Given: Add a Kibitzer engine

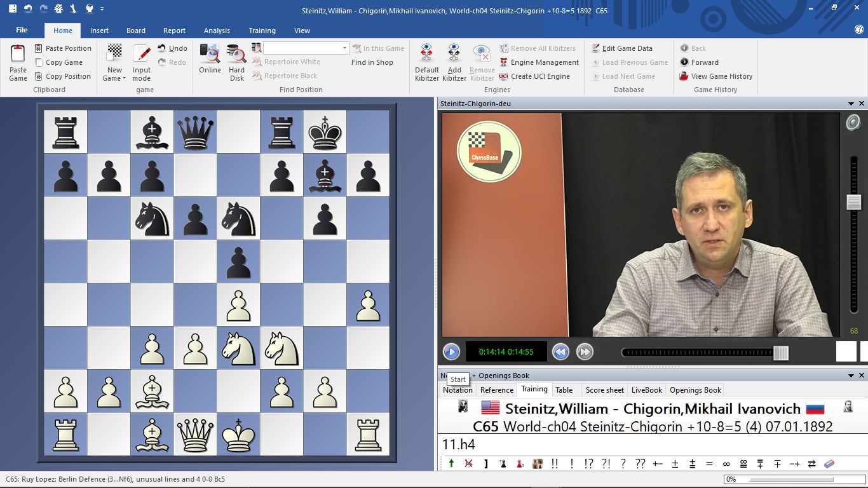Looking at the screenshot, I should click(454, 62).
